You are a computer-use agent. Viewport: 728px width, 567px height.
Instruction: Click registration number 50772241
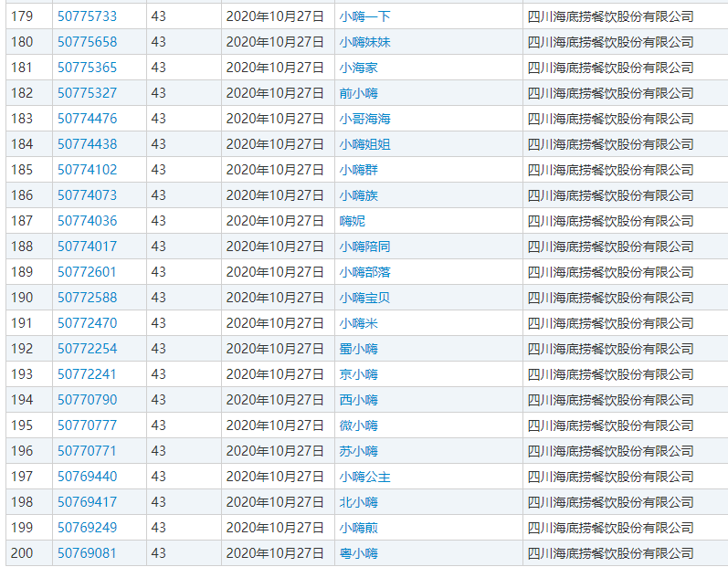point(87,374)
